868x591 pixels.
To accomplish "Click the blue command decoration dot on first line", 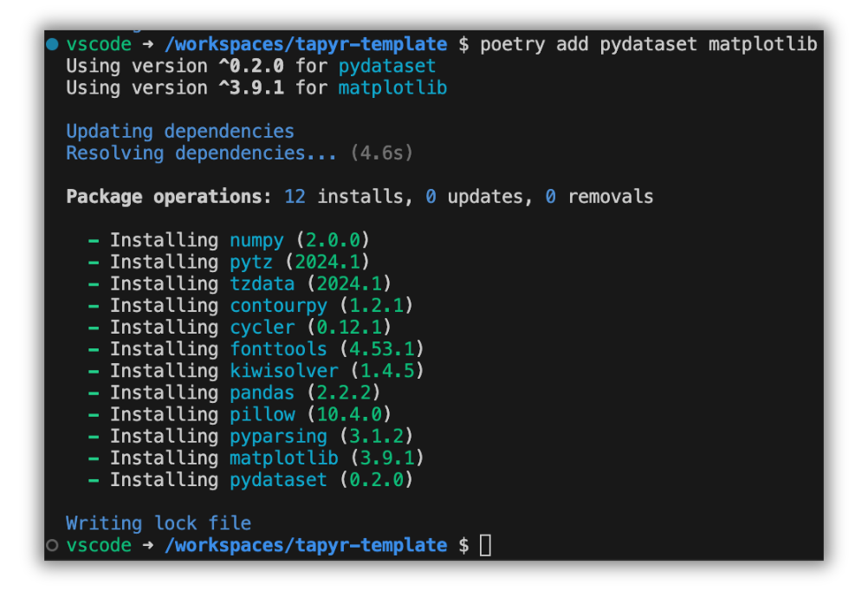I will [53, 44].
